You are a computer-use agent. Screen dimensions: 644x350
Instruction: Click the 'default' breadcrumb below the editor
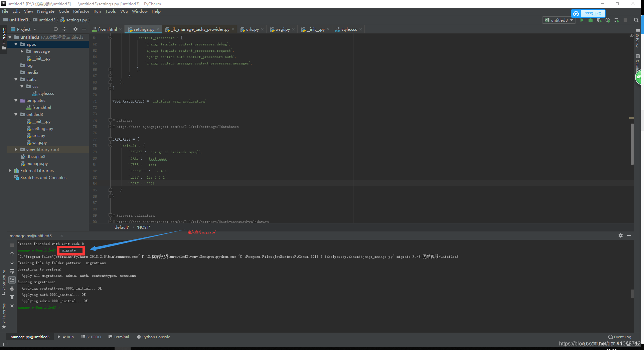point(121,227)
